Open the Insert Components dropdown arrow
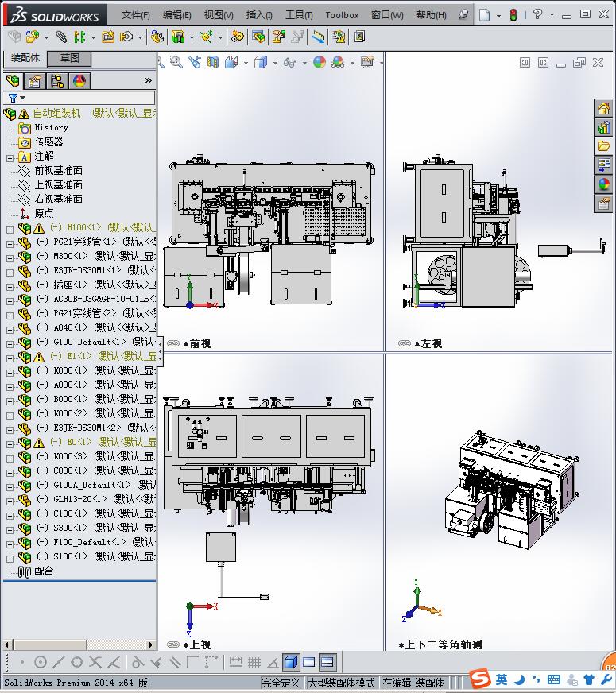The height and width of the screenshot is (693, 616). pyautogui.click(x=46, y=37)
